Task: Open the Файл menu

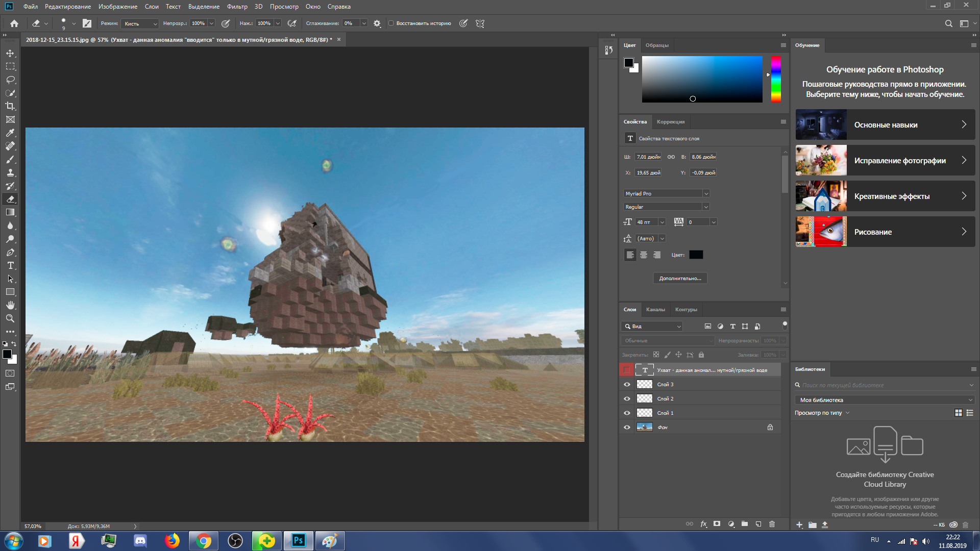Action: pyautogui.click(x=31, y=7)
